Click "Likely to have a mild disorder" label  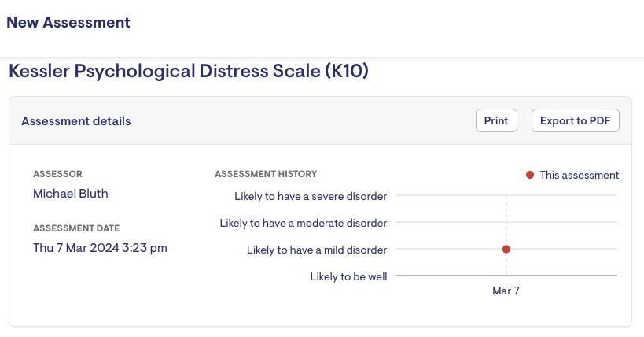[x=317, y=250]
